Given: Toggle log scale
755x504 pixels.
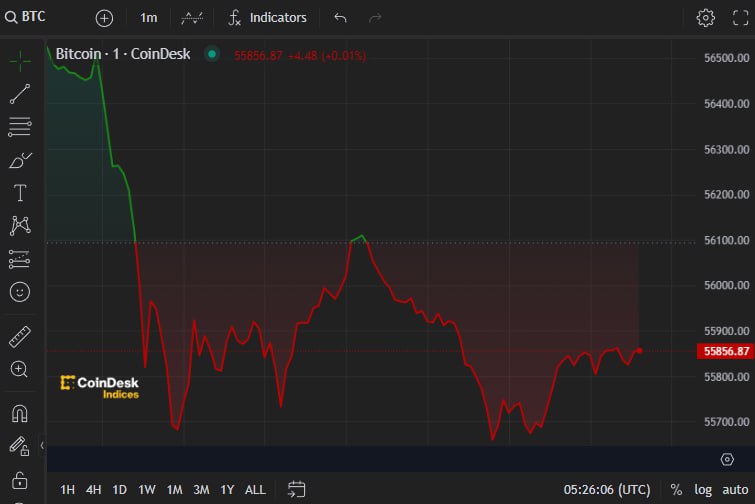Looking at the screenshot, I should [703, 490].
